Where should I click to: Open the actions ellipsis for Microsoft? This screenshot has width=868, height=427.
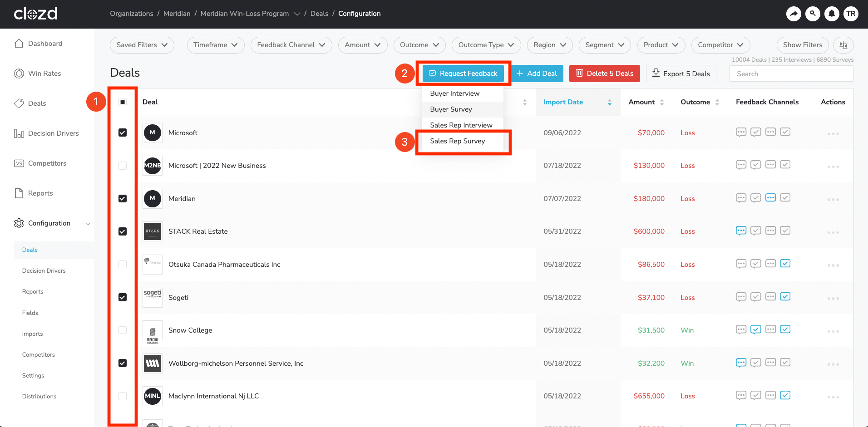click(x=833, y=134)
